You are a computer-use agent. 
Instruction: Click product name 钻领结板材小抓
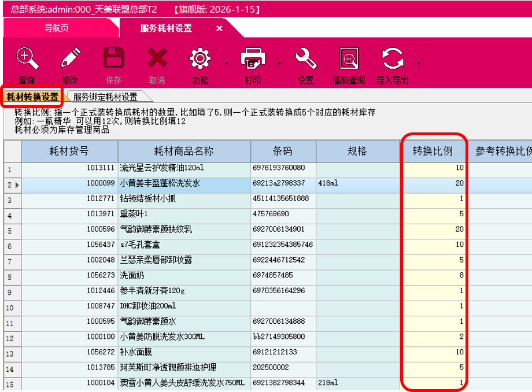[x=148, y=198]
